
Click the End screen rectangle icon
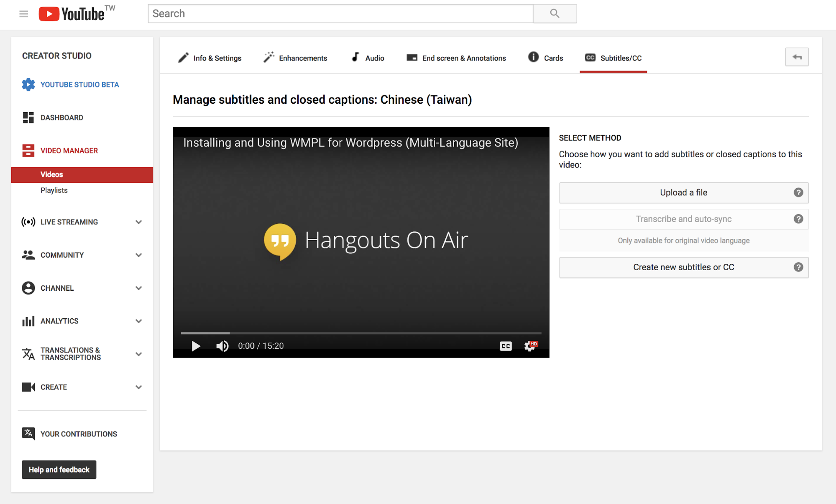coord(412,58)
